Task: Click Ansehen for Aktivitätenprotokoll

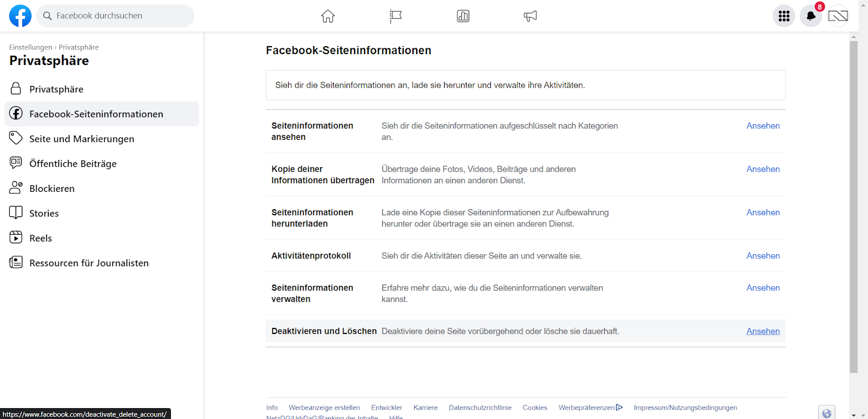Action: tap(763, 256)
